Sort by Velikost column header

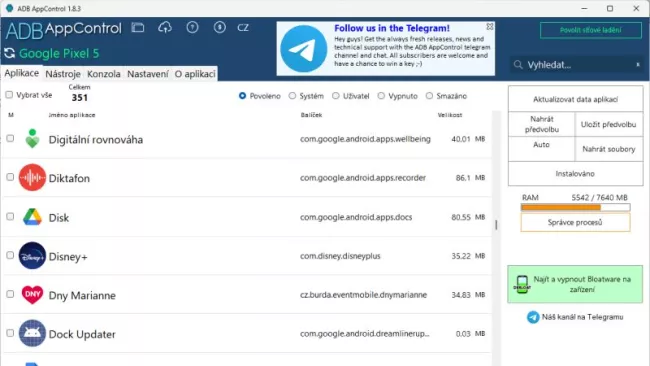coord(450,115)
